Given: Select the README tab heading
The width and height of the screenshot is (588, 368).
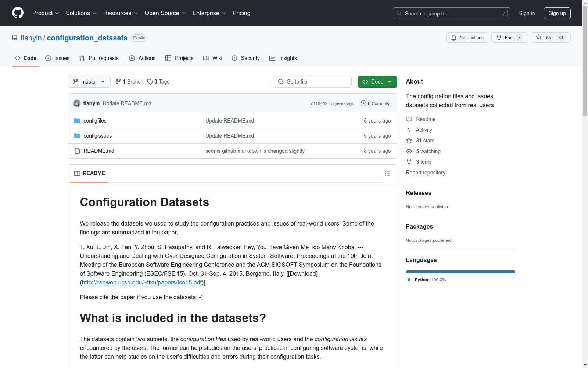Looking at the screenshot, I should point(90,173).
